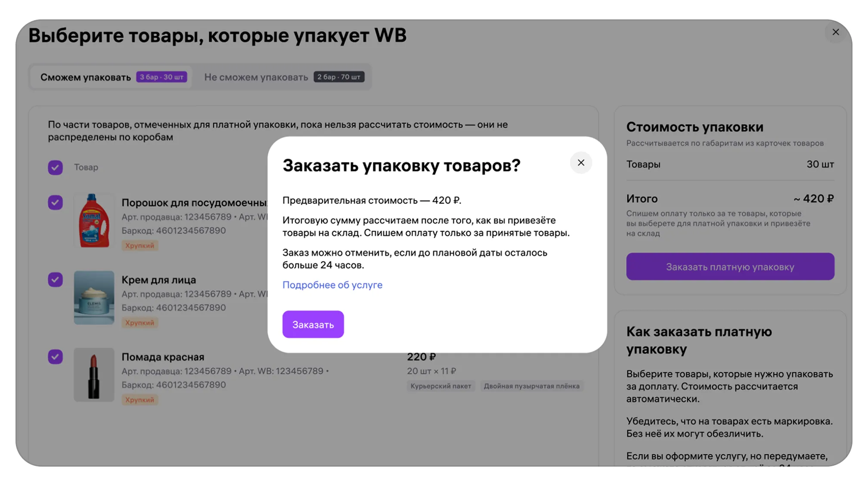This screenshot has width=868, height=486.
Task: Open the face cream jar thumbnail
Action: pos(94,298)
